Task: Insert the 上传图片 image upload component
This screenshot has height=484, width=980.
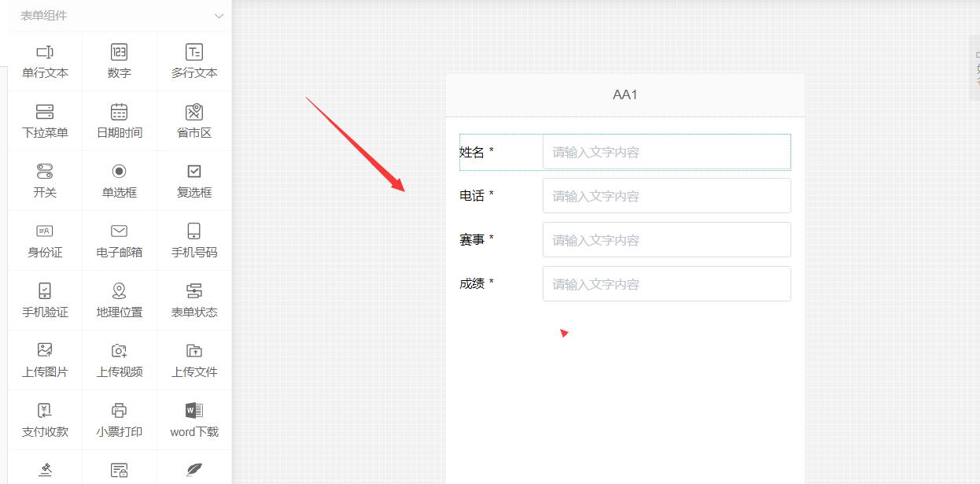Action: [x=45, y=360]
